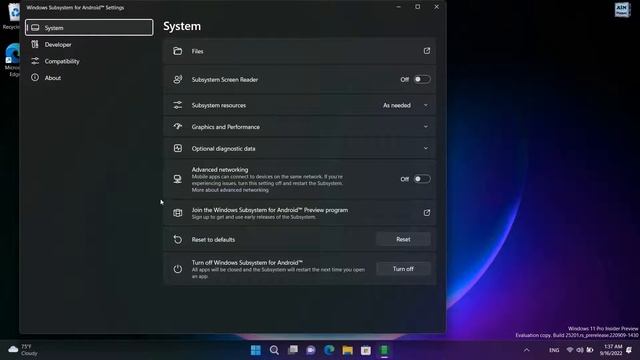Screen dimensions: 640x360
Task: Click the Optional diagnostic data icon
Action: [x=178, y=148]
